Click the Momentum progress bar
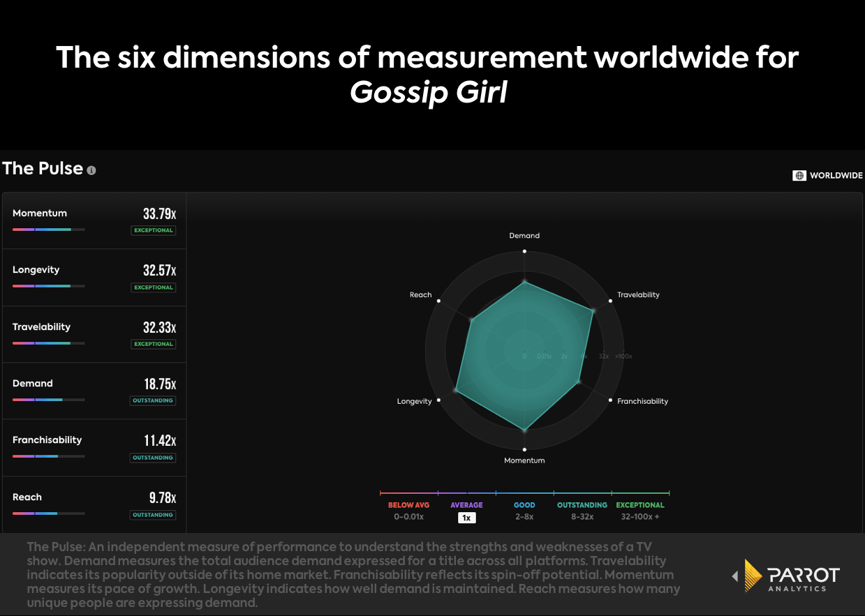 coord(49,230)
